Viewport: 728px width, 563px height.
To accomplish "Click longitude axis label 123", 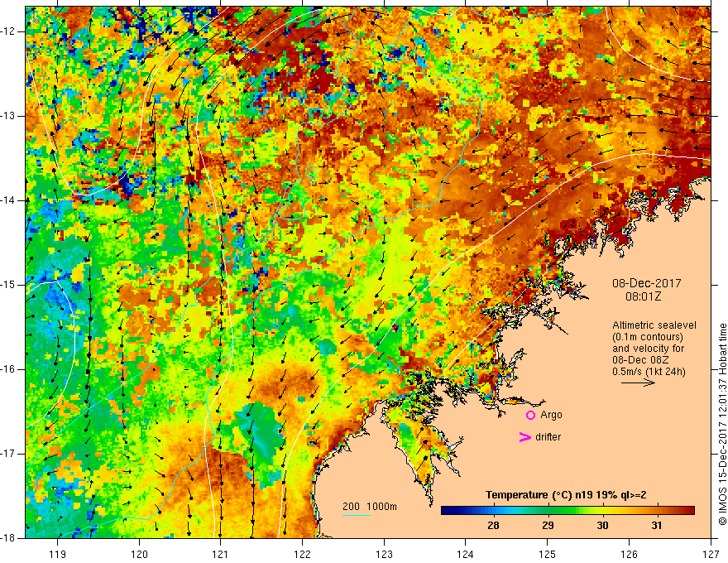I will 384,554.
